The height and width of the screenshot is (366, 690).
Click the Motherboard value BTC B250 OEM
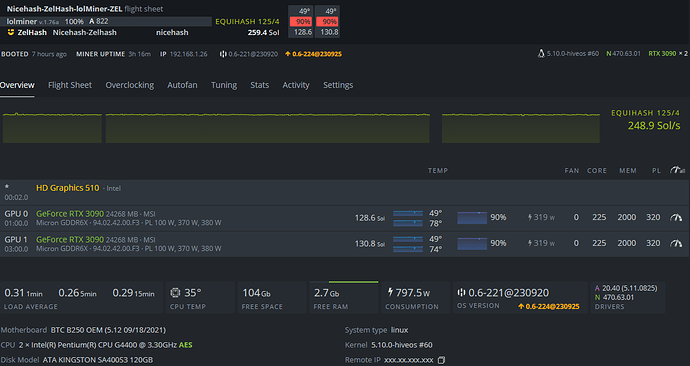point(108,330)
